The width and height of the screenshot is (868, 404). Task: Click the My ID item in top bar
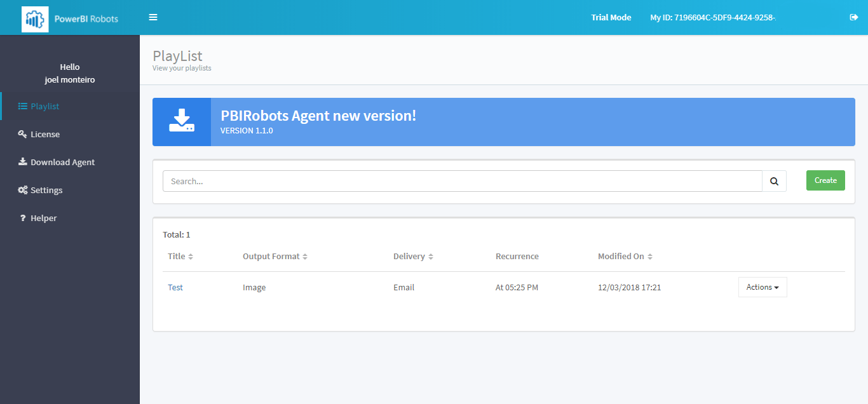[x=712, y=17]
